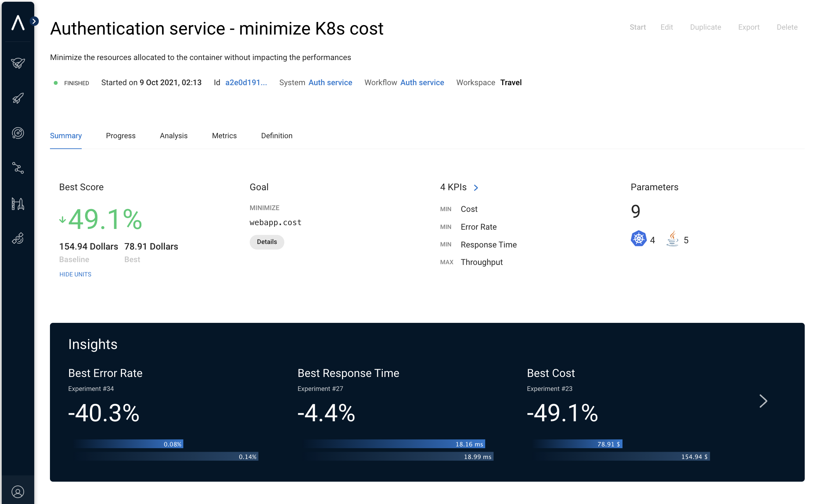Click the radar target sidebar icon

pos(18,133)
